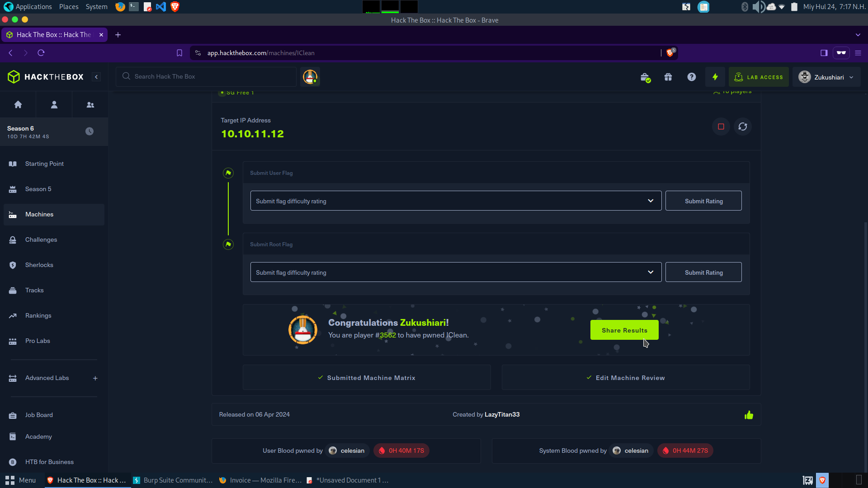Open root flag difficulty rating dropdown
The image size is (868, 488).
click(x=456, y=272)
